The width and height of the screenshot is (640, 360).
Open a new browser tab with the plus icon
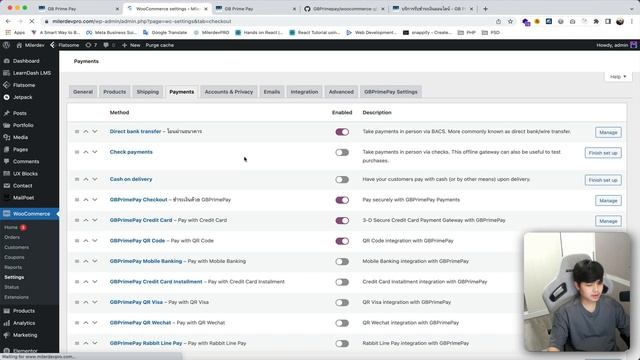[x=485, y=9]
